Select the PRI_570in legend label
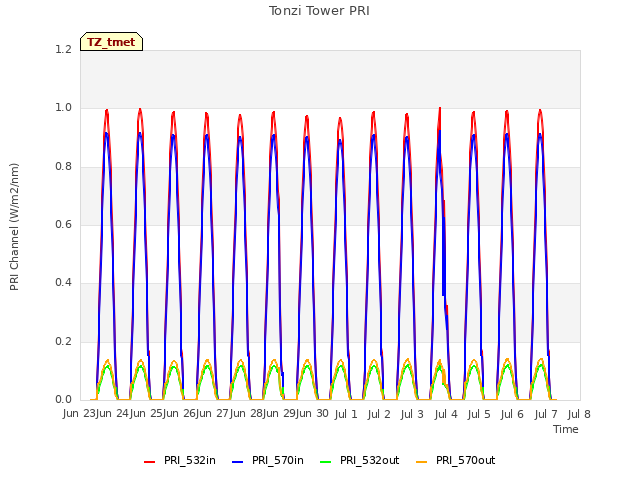This screenshot has height=480, width=640. (278, 460)
